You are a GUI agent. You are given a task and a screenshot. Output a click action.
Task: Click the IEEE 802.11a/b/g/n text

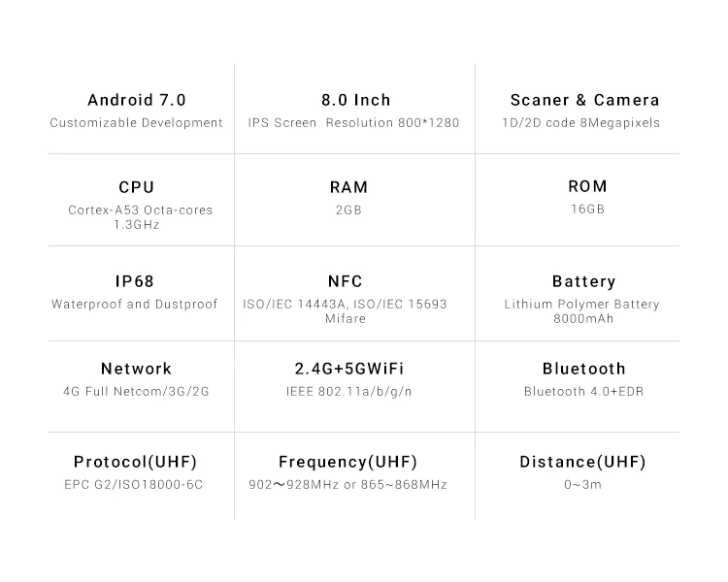348,391
